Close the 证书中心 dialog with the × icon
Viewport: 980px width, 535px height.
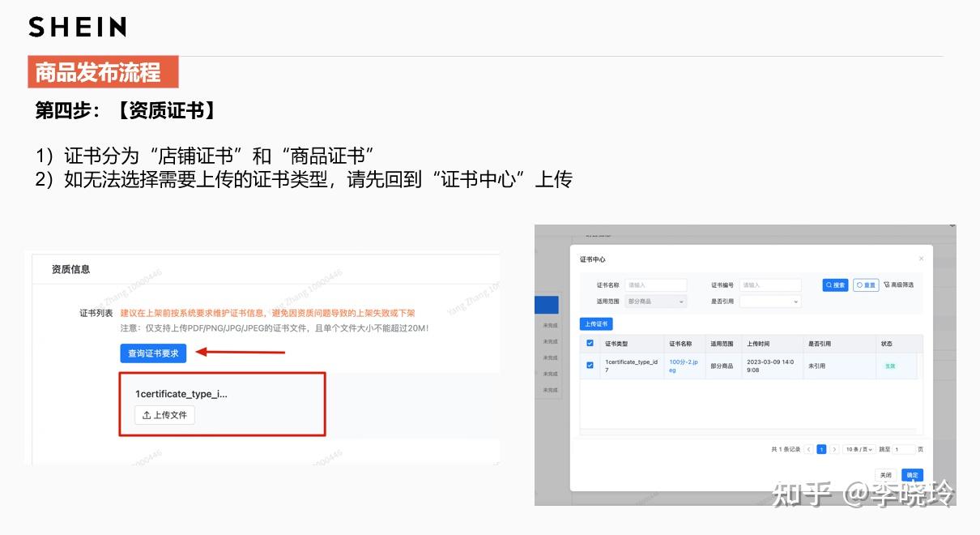click(920, 258)
